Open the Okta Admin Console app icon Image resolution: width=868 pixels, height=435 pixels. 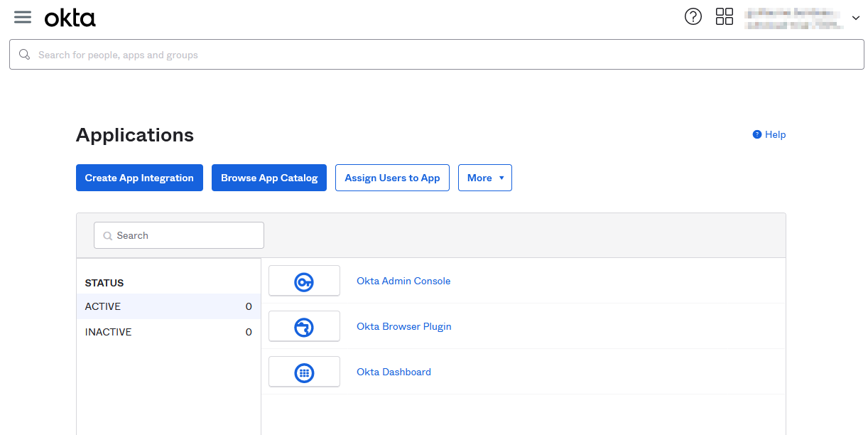[x=304, y=281]
